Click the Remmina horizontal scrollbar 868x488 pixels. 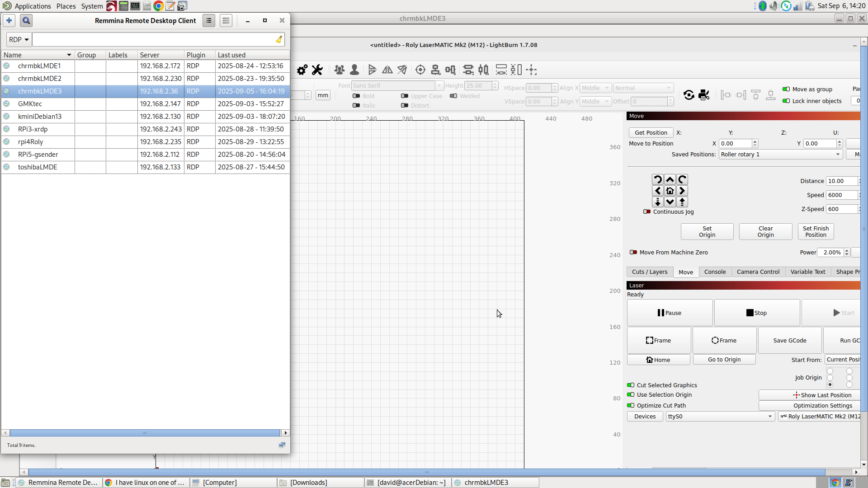click(145, 433)
